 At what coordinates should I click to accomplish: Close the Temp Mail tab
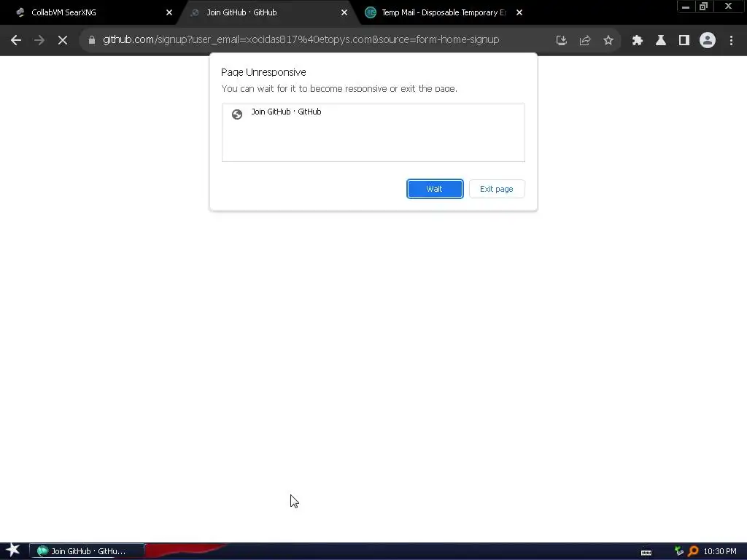519,12
